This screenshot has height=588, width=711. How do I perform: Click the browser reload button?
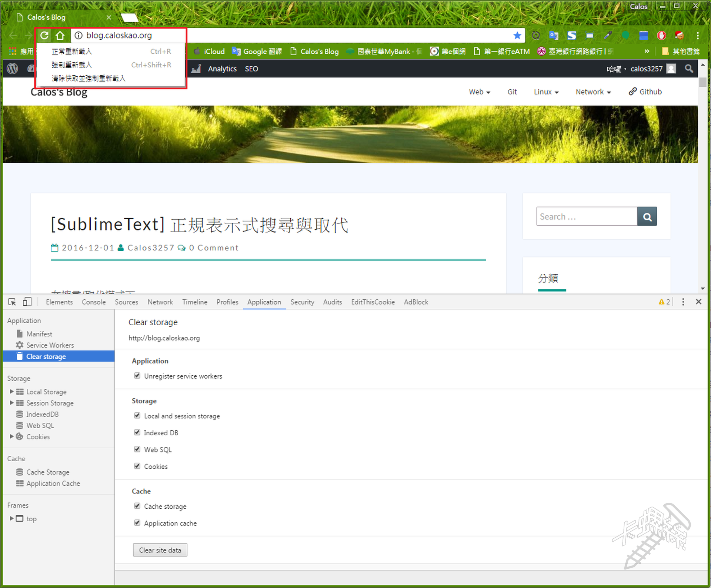(44, 36)
